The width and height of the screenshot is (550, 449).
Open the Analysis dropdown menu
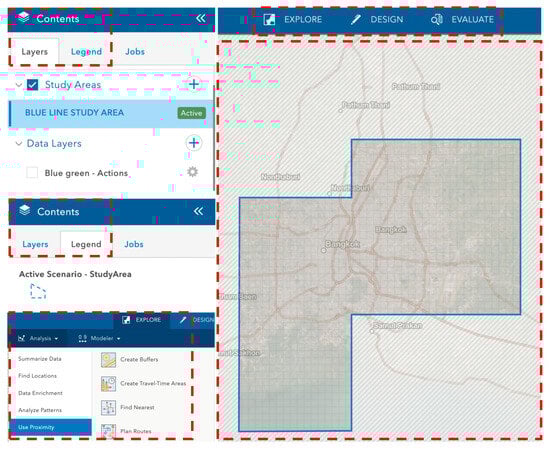38,338
